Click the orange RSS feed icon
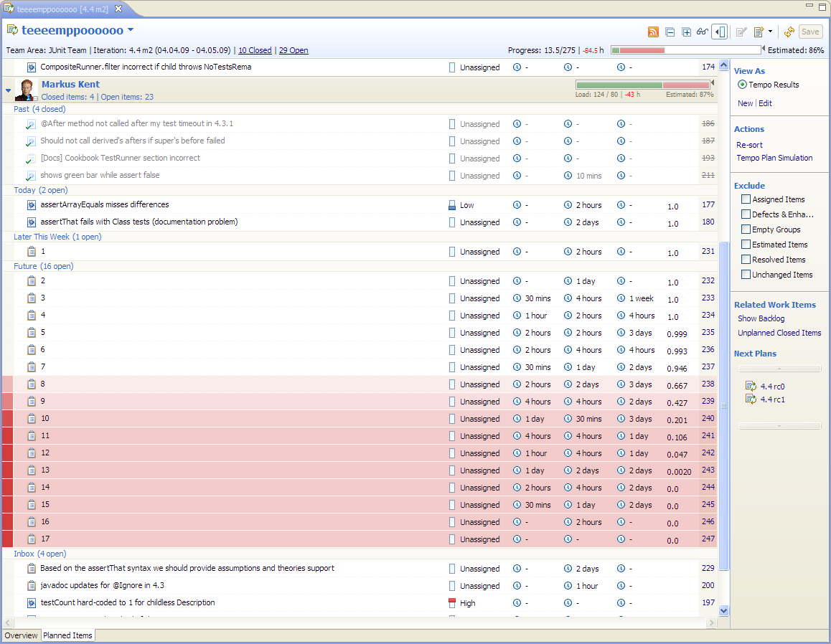The image size is (831, 644). pos(654,32)
